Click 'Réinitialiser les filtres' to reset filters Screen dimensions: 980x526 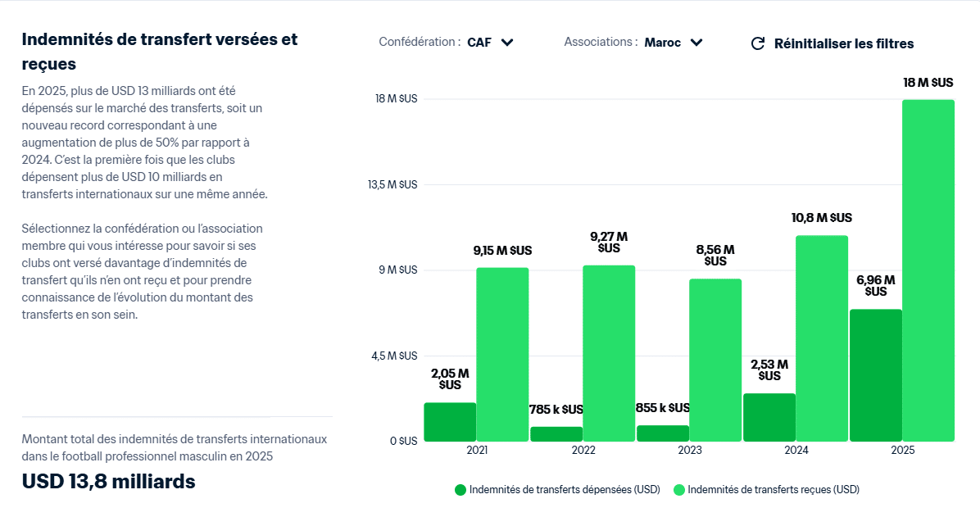click(x=843, y=43)
